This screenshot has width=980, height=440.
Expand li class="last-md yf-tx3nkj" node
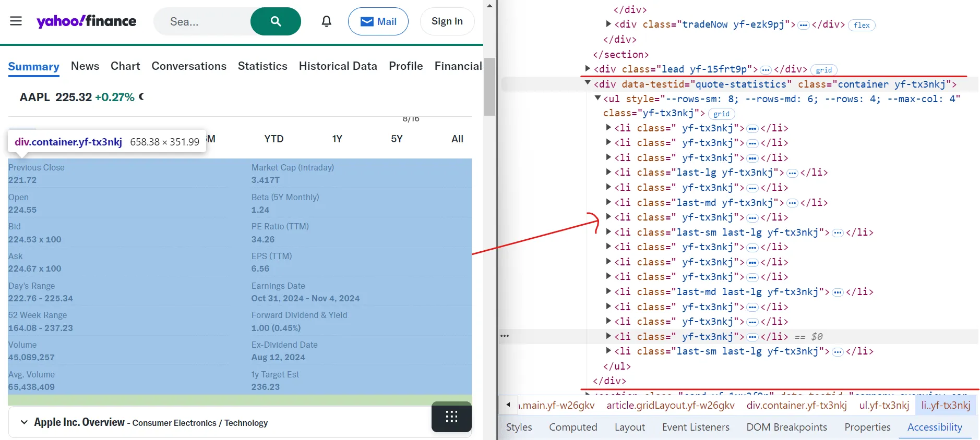(608, 202)
